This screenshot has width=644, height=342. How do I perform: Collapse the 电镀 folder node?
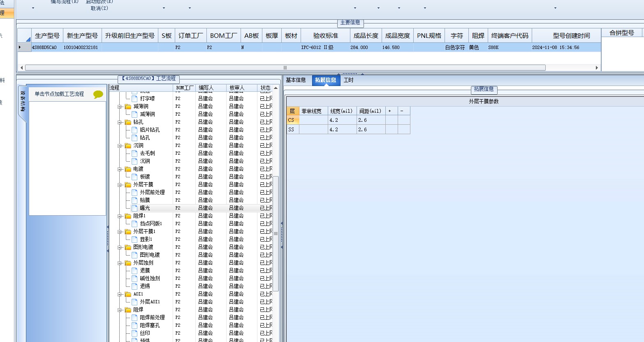[120, 169]
